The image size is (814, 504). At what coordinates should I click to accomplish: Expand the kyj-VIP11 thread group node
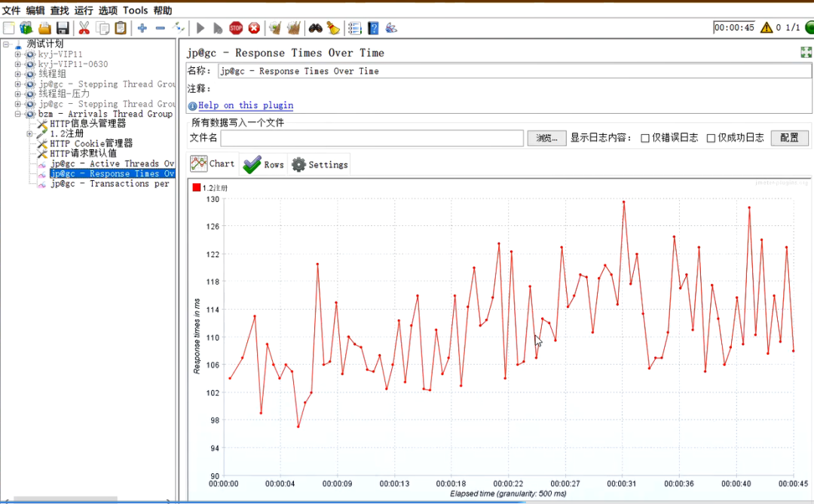[x=17, y=54]
